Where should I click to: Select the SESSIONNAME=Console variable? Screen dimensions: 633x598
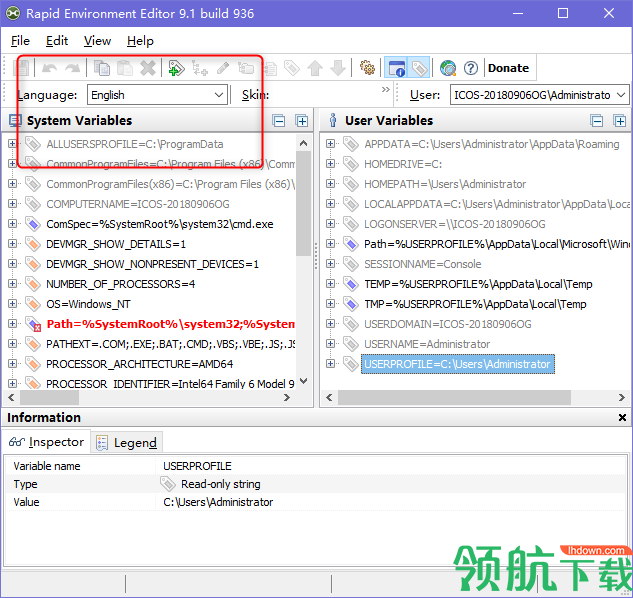pos(423,264)
